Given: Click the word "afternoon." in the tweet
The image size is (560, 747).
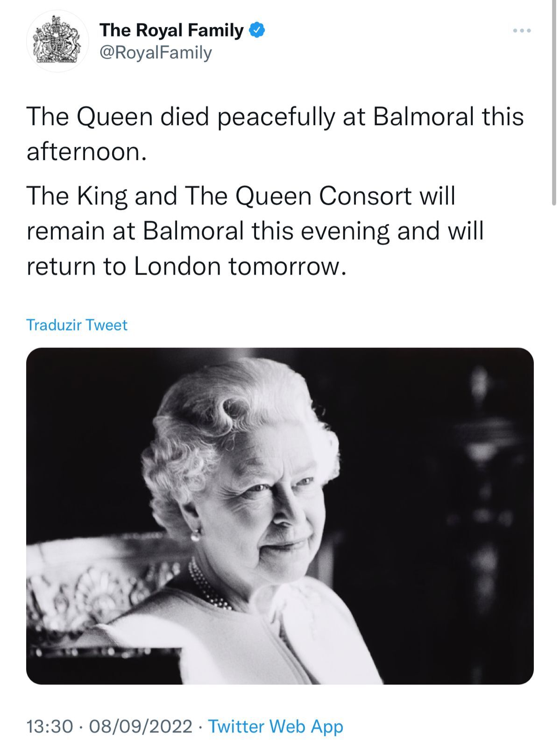Looking at the screenshot, I should click(87, 152).
